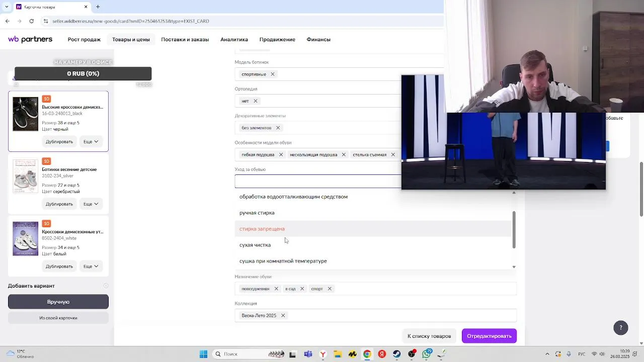Open File Explorer from taskbar
This screenshot has height=362, width=644.
pyautogui.click(x=338, y=354)
